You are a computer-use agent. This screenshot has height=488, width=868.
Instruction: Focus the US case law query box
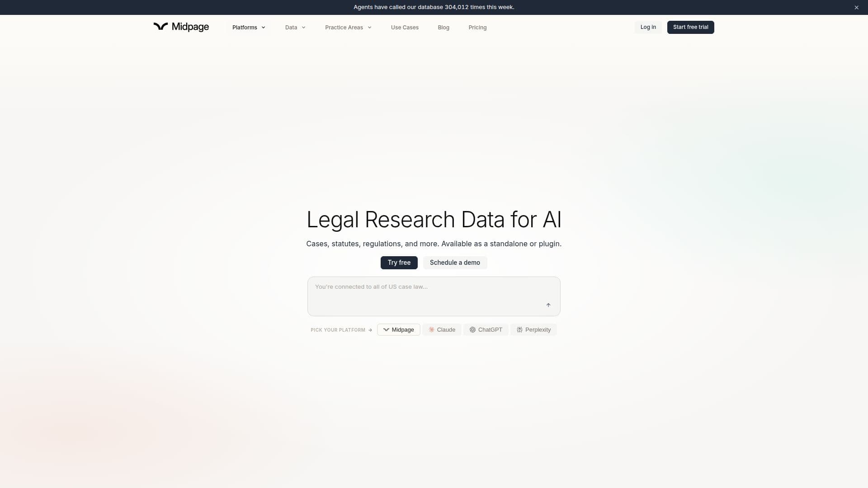tap(434, 296)
